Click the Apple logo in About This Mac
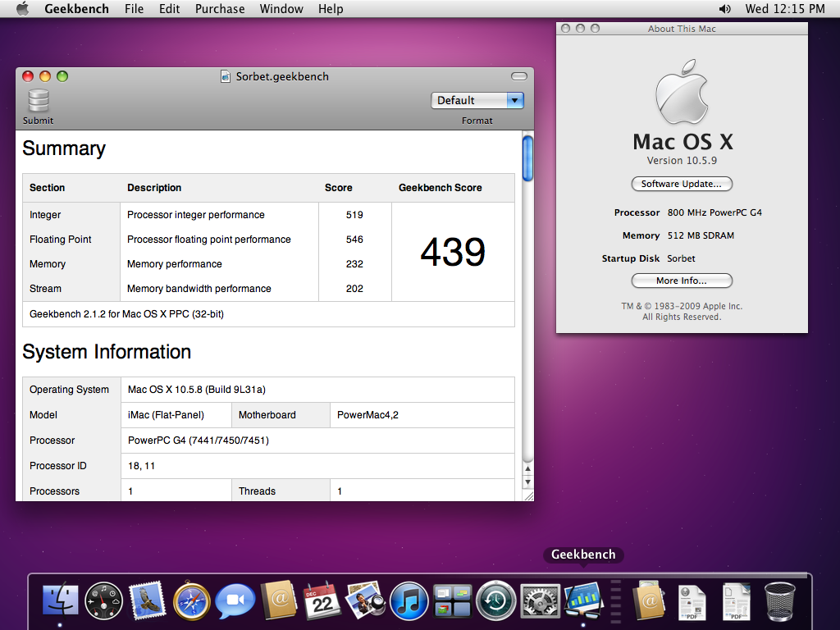This screenshot has width=840, height=630. pyautogui.click(x=682, y=92)
